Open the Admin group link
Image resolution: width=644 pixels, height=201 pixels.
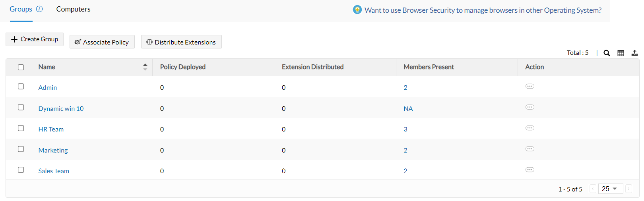(x=48, y=87)
